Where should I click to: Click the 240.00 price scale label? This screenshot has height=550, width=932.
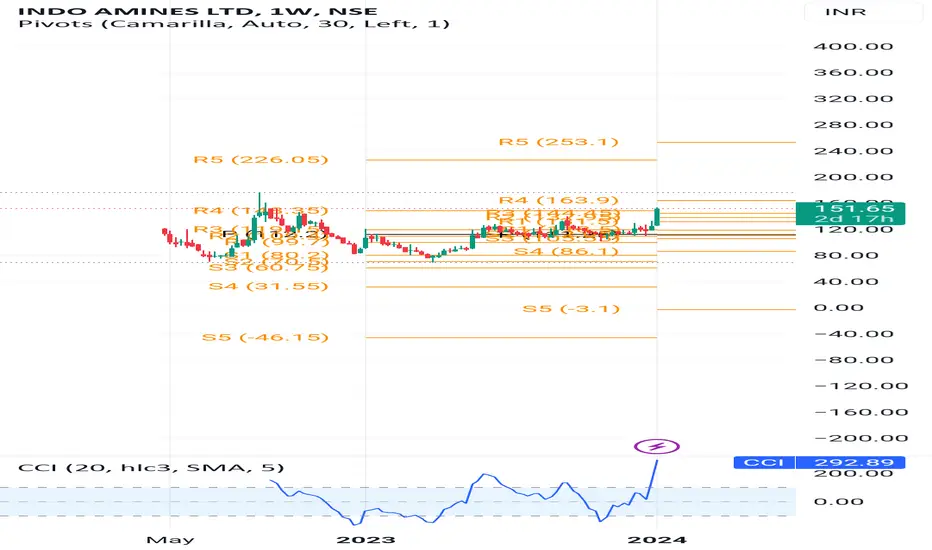tap(853, 151)
